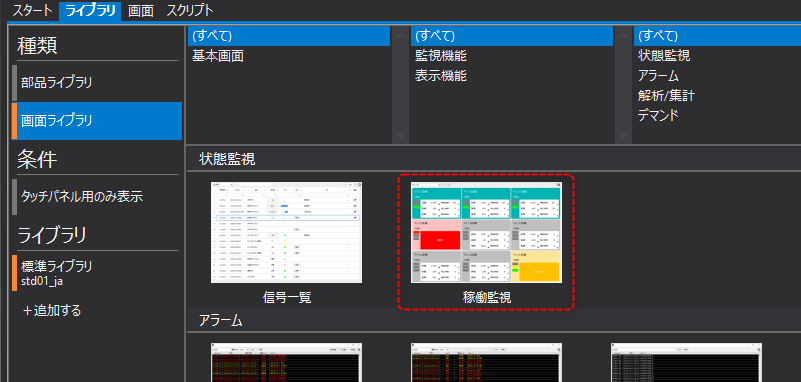
Task: Click the 信号一覧 label
Action: [x=287, y=298]
